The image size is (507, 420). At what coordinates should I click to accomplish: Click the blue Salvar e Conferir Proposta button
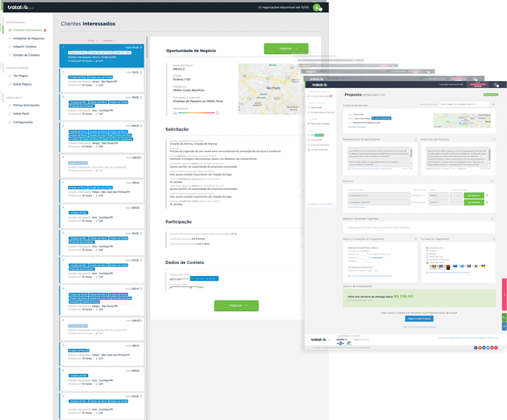[x=418, y=317]
